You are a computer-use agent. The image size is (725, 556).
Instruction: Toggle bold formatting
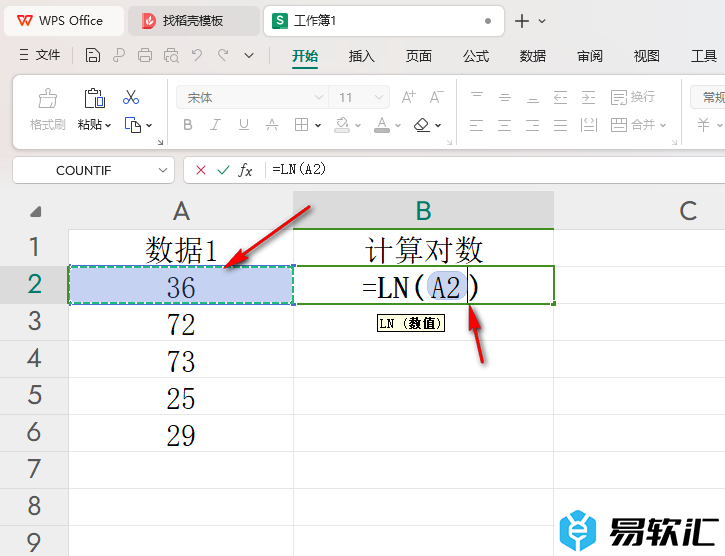[x=188, y=125]
